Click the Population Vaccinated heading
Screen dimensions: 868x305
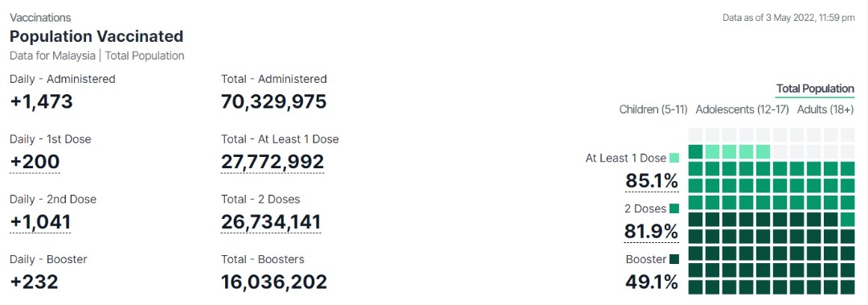[96, 36]
